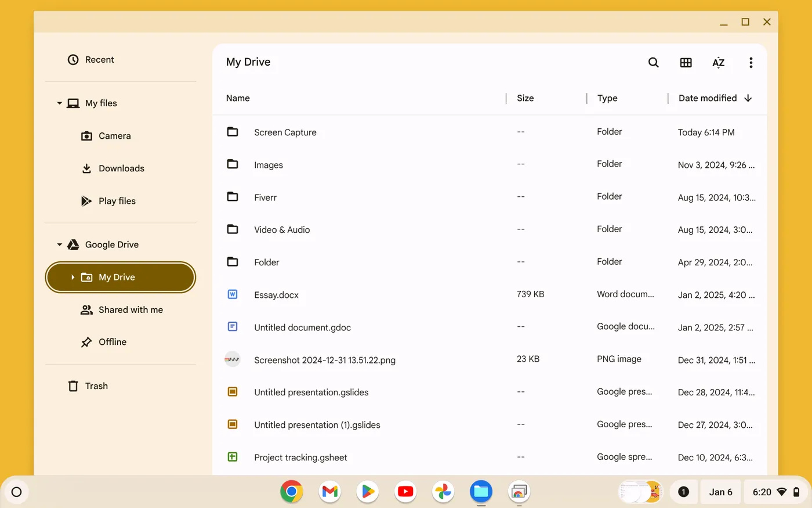Click the Word icon beside Essay.docx
The width and height of the screenshot is (812, 508).
233,294
